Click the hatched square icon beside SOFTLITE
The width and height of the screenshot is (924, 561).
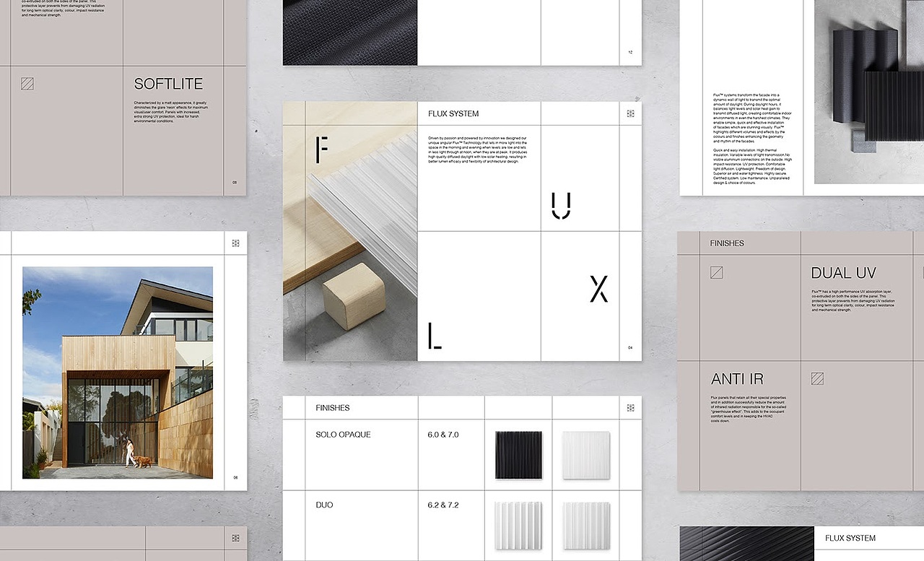point(27,84)
